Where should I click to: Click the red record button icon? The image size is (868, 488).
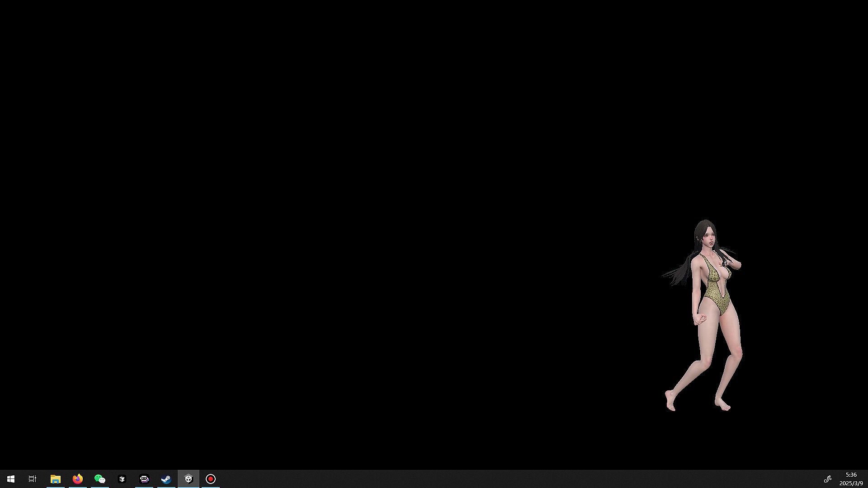211,479
